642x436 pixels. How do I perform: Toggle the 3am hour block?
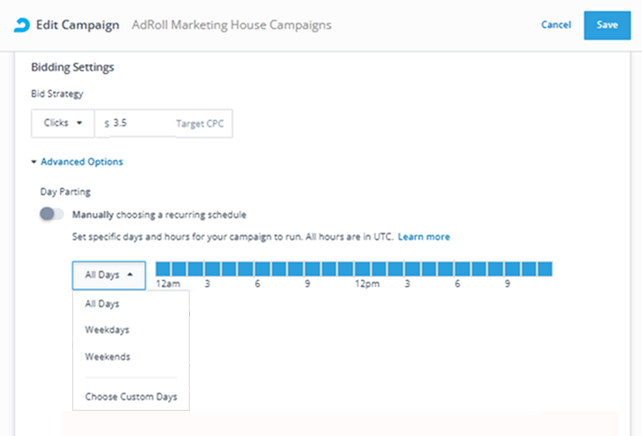point(213,269)
